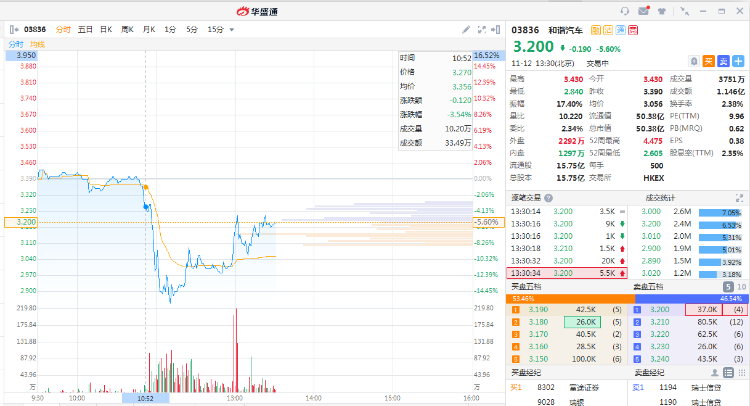Click the 3.000 price row in 成交统计
The width and height of the screenshot is (750, 406).
point(687,211)
